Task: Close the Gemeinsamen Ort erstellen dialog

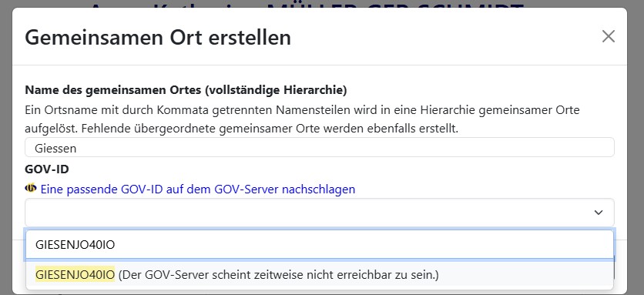Action: (609, 36)
